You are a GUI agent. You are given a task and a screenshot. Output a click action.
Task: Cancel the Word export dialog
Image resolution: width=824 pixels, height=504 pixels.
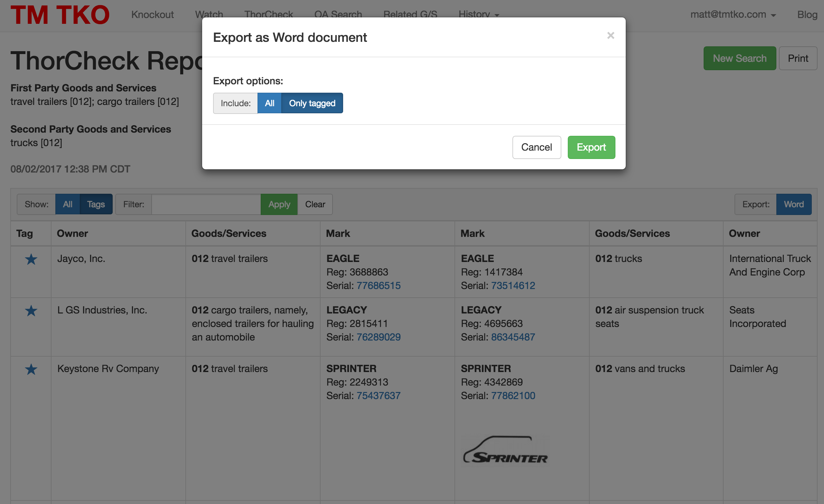click(x=536, y=147)
